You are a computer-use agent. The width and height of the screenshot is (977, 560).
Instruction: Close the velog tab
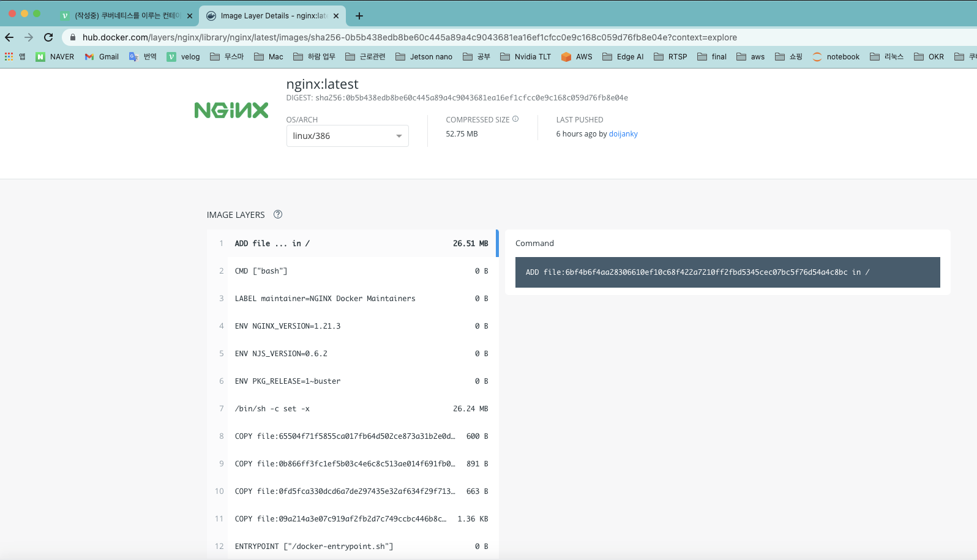click(x=190, y=16)
